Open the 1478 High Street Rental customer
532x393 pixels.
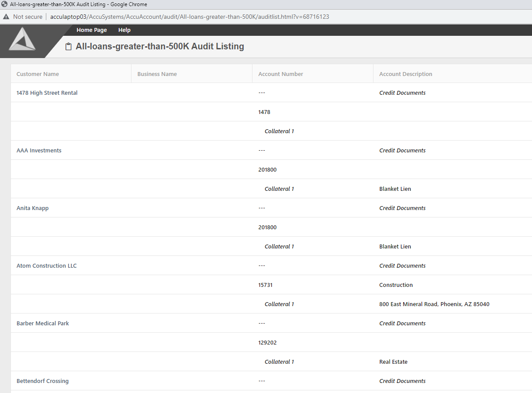pos(47,93)
